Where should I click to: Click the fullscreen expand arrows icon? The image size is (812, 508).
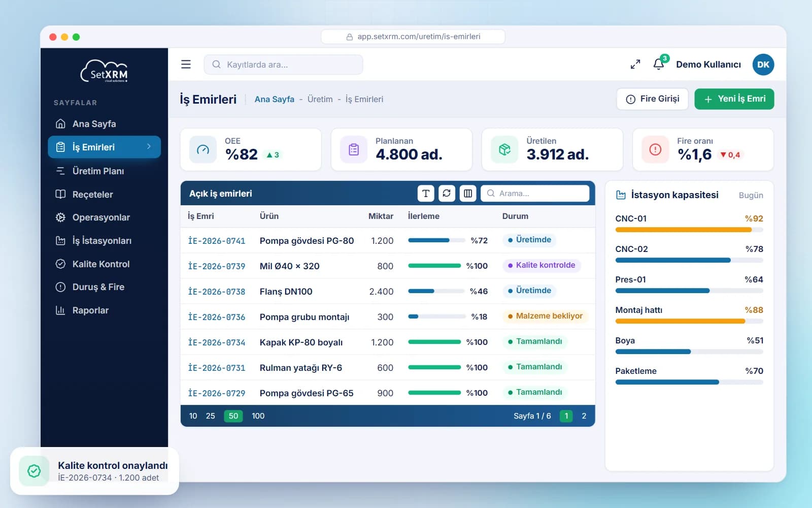click(635, 65)
